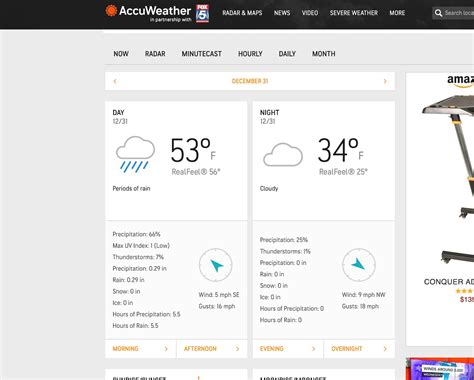Click the night temperature 34° F
Screen dimensions: 474x380
(341, 151)
